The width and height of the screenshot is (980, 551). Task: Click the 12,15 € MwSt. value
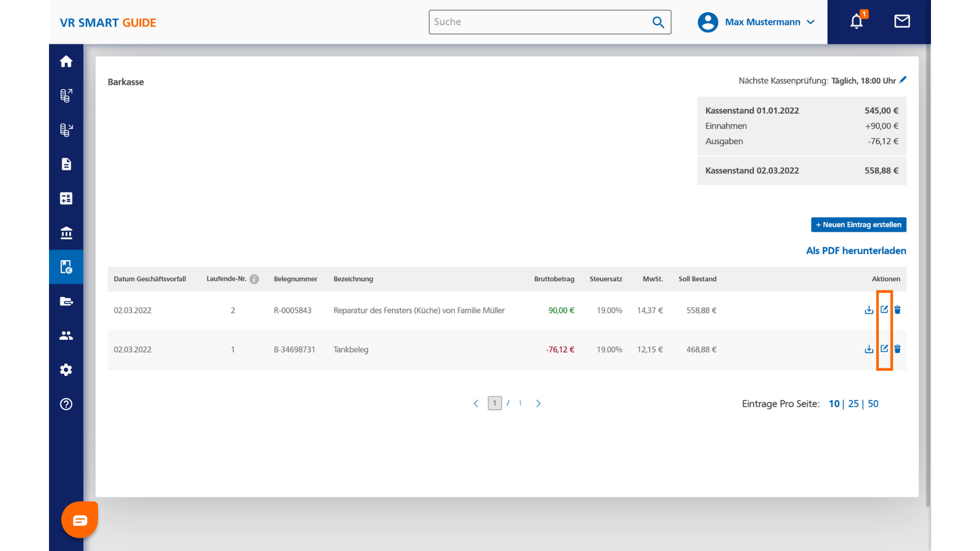tap(650, 349)
